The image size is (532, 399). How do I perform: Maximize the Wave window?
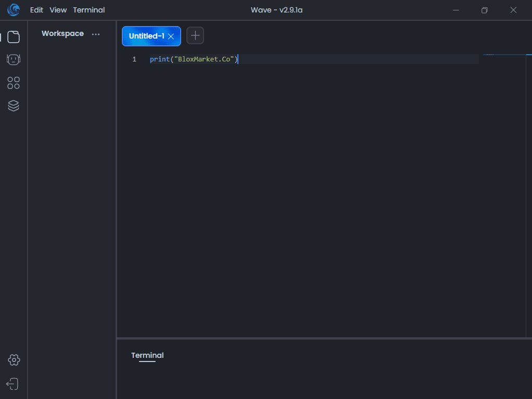[485, 10]
